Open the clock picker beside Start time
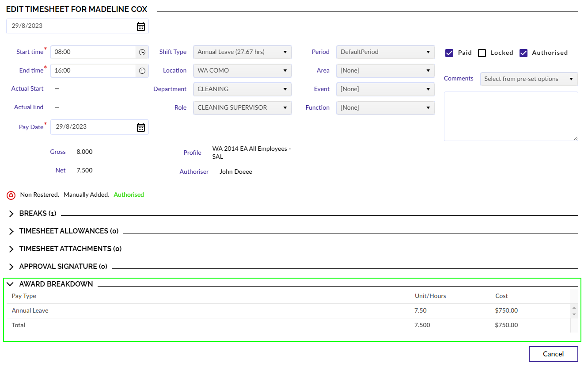This screenshot has height=371, width=588. 142,52
